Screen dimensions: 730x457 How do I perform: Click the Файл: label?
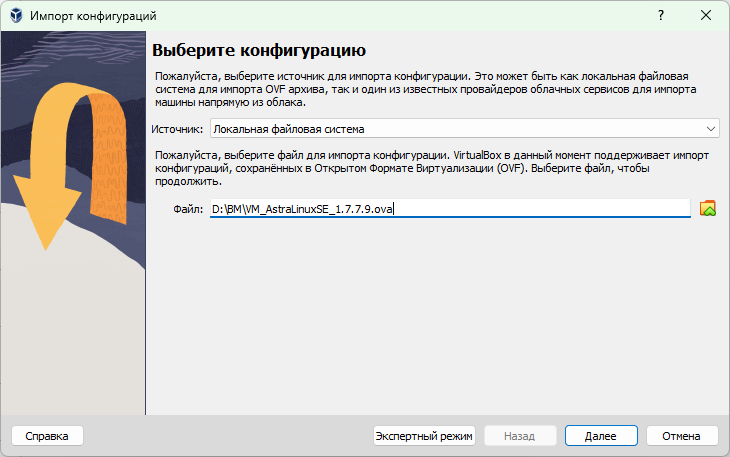pos(188,208)
